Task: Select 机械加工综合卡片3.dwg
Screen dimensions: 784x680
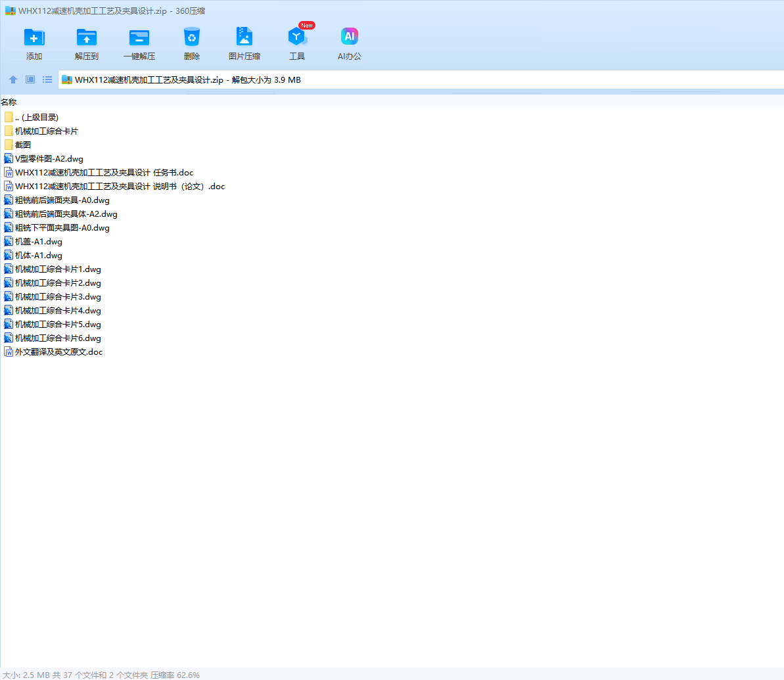Action: coord(53,297)
